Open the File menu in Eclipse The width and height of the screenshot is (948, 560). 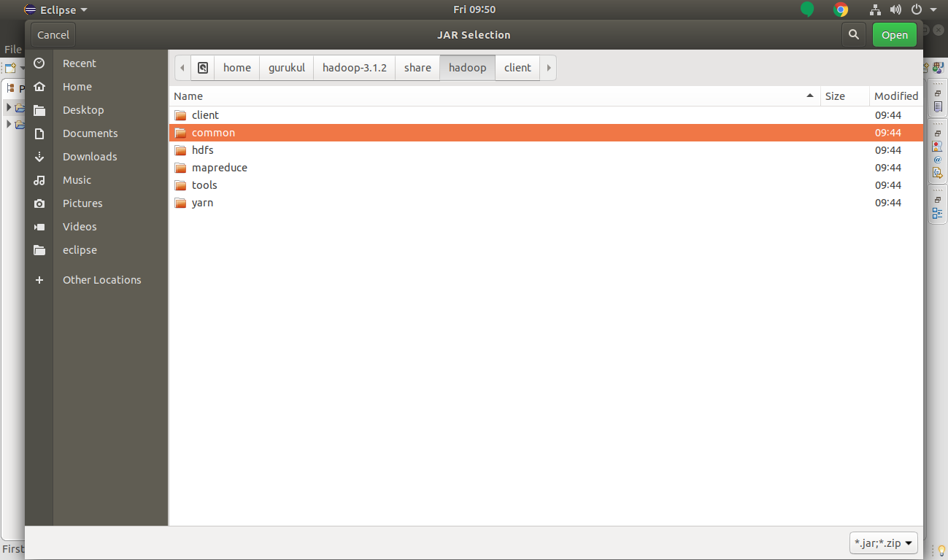13,50
